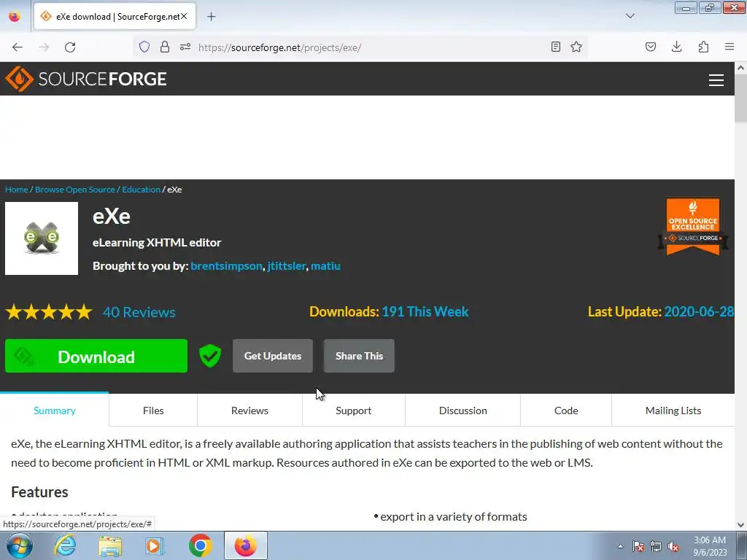This screenshot has width=747, height=560.
Task: Click 'export in a variety of formats' text
Action: click(454, 517)
